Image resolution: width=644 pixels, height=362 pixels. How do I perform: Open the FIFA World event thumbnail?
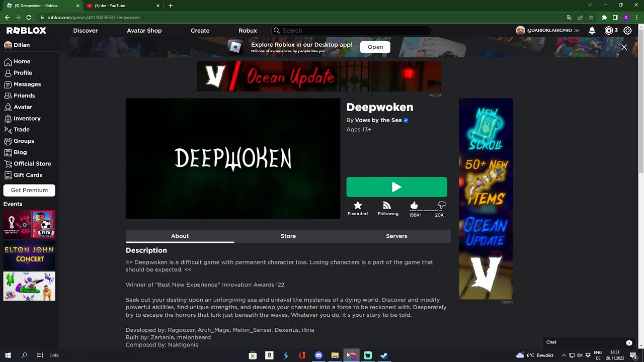coord(29,224)
